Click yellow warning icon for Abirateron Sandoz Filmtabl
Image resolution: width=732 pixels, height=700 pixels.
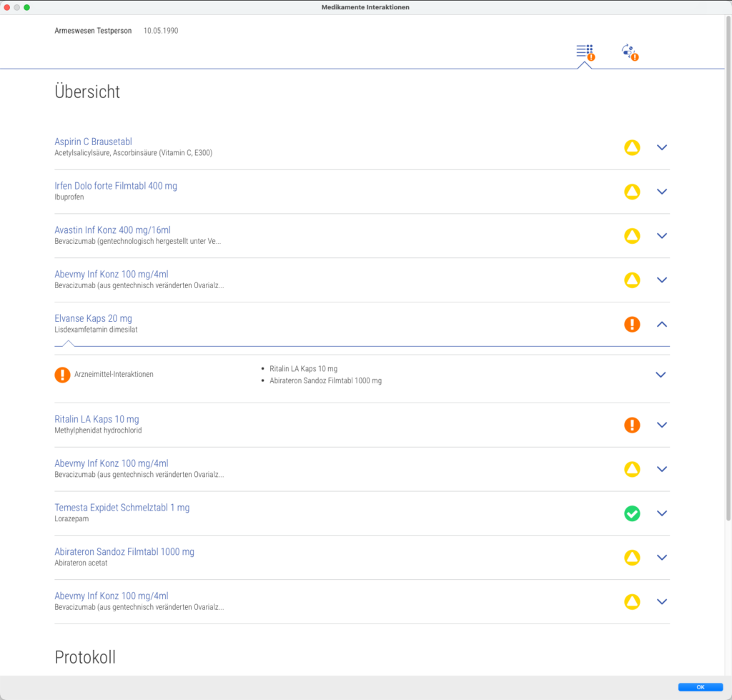click(632, 558)
